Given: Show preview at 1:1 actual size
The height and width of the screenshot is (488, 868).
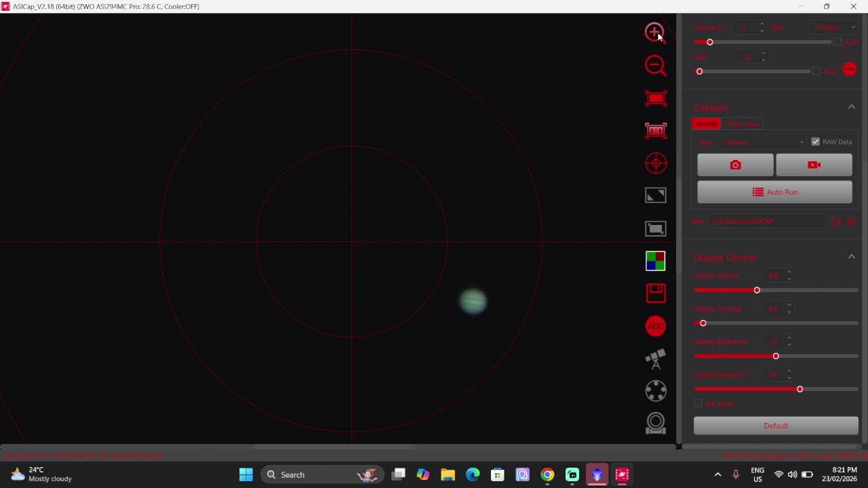Looking at the screenshot, I should (x=656, y=130).
